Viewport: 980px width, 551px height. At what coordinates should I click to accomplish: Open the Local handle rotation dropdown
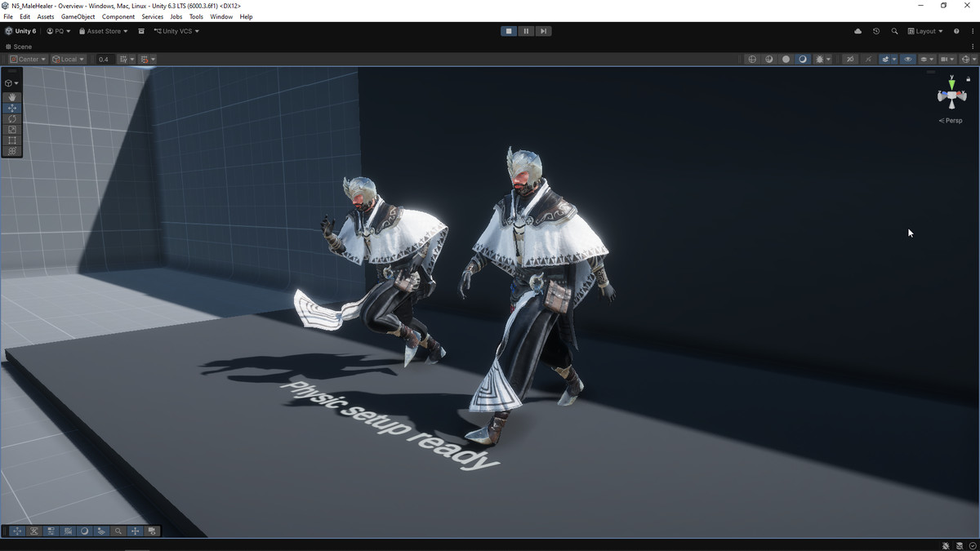point(69,59)
